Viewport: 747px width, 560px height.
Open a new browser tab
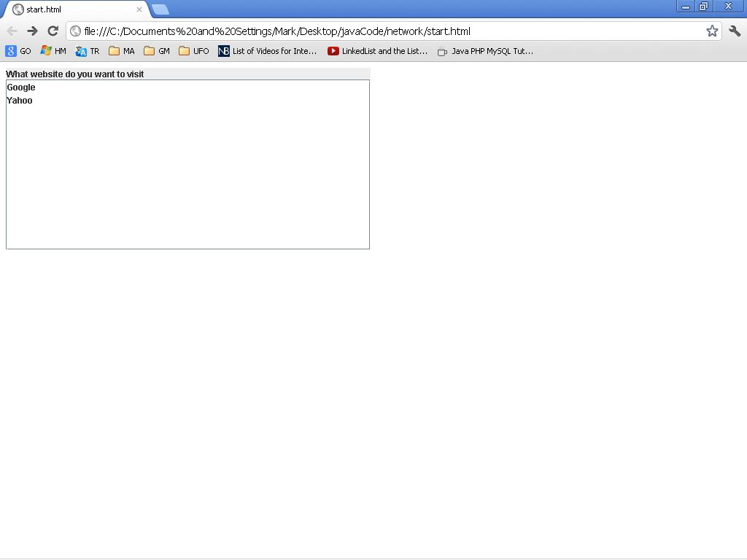pyautogui.click(x=160, y=9)
